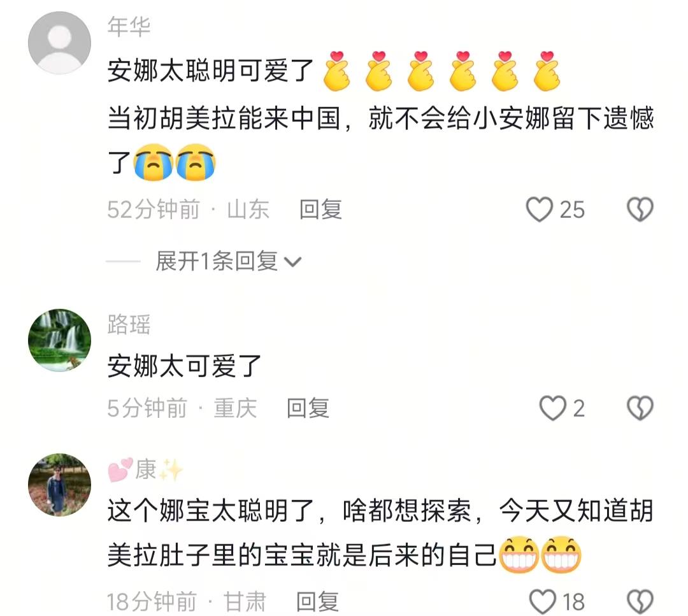Tap like count 18 on last comment

click(573, 601)
